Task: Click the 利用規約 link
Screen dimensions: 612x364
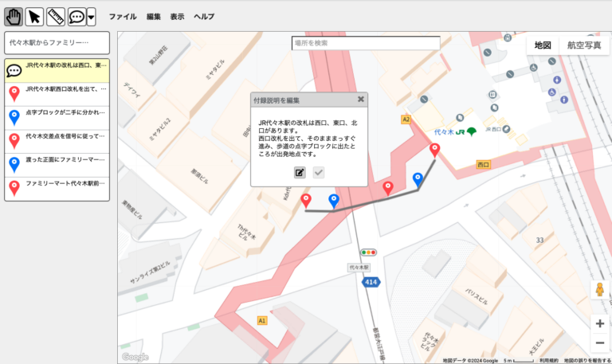Action: (x=549, y=361)
